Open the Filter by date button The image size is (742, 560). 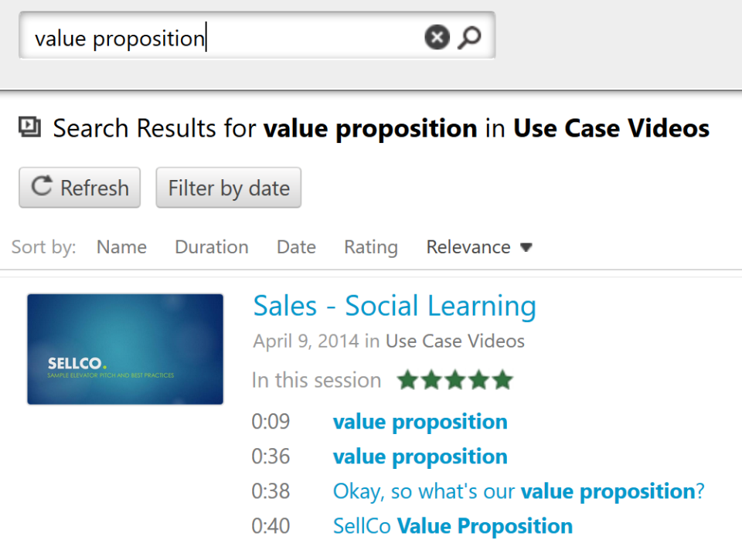[229, 188]
